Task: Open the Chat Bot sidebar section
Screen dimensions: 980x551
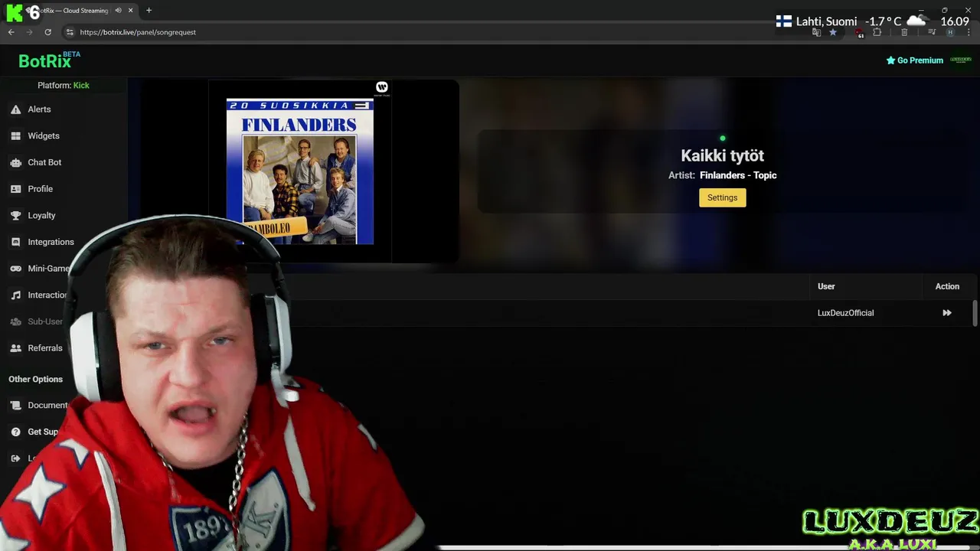Action: [x=44, y=162]
